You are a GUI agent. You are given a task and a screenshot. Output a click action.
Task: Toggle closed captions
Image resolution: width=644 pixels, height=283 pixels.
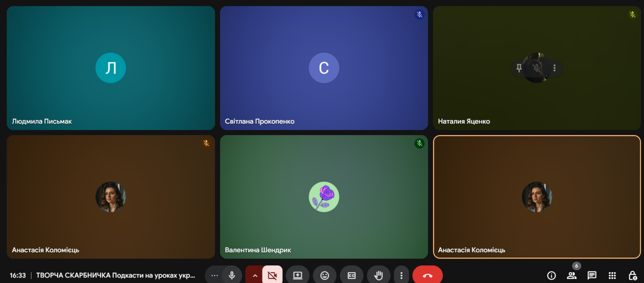(x=351, y=275)
